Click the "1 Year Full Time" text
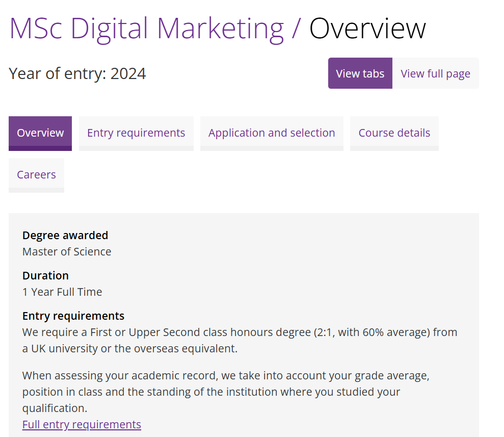This screenshot has height=437, width=504. pos(62,292)
